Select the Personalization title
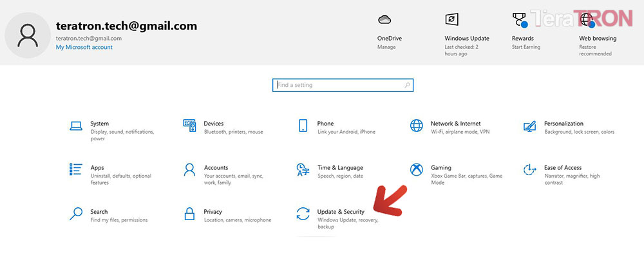This screenshot has height=262, width=644. pos(563,124)
